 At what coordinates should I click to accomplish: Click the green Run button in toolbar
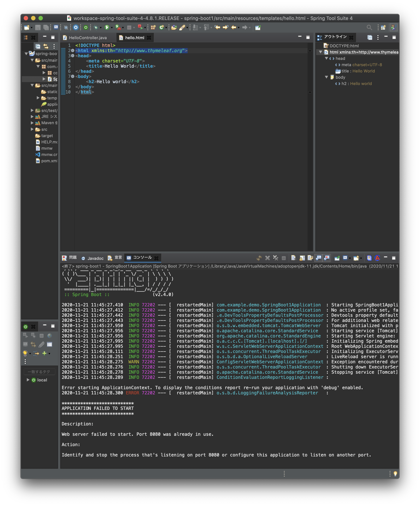tap(107, 28)
